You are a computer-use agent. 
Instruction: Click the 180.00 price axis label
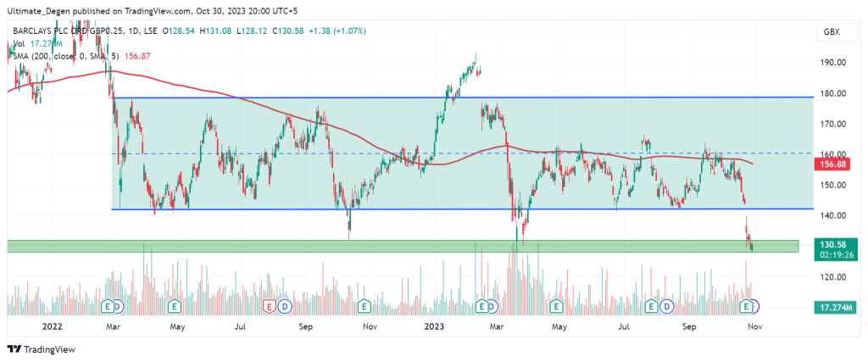[834, 93]
